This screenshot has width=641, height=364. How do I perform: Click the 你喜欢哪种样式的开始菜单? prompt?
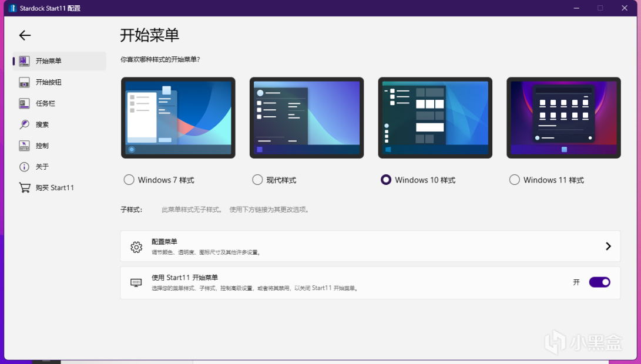pyautogui.click(x=160, y=60)
